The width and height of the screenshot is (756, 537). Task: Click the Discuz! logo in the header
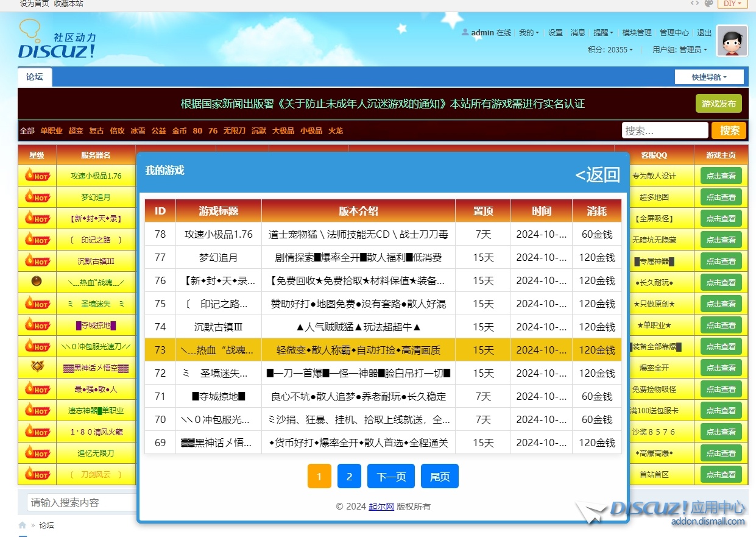pos(57,40)
